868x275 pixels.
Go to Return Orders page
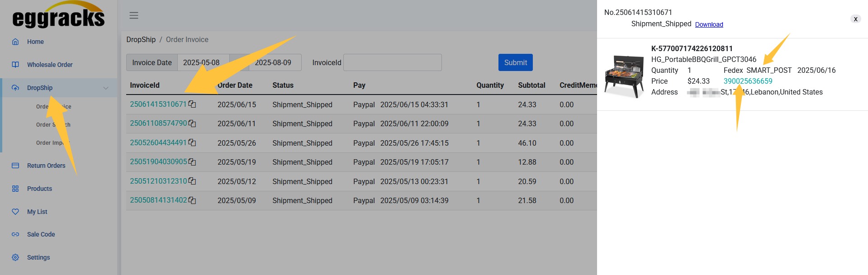[x=46, y=166]
